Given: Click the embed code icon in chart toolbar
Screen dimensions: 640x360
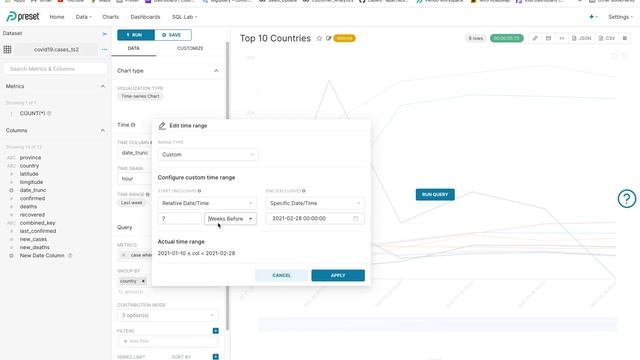Looking at the screenshot, I should pyautogui.click(x=562, y=38).
